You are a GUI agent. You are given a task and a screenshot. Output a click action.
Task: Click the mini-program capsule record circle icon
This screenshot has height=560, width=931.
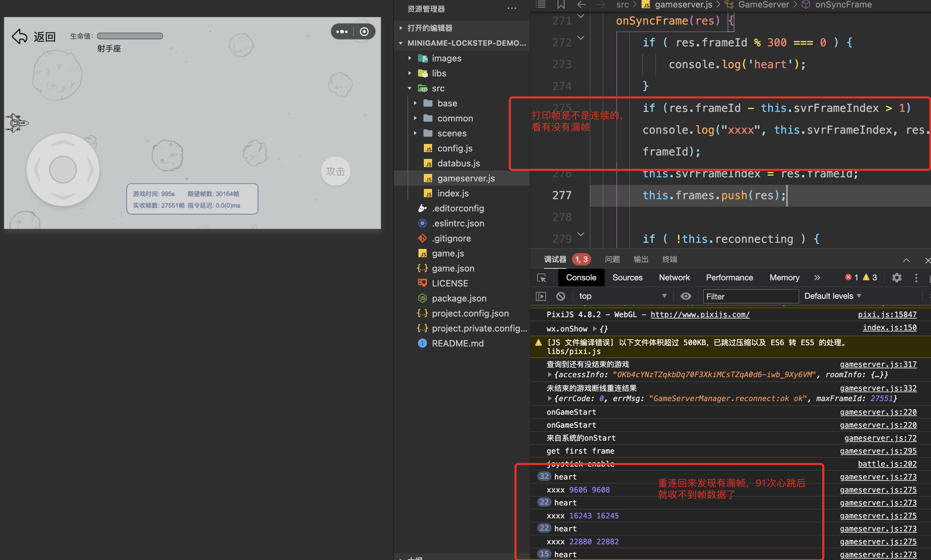(364, 32)
